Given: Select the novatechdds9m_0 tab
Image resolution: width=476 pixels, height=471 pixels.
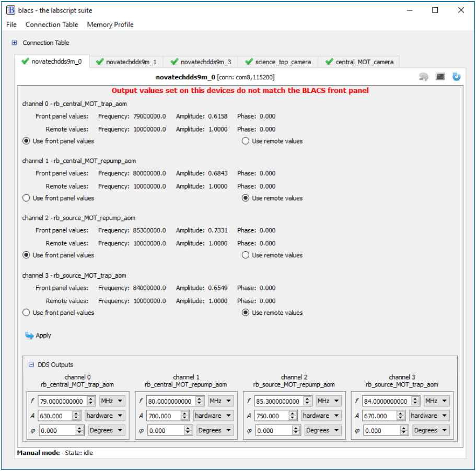Looking at the screenshot, I should (x=52, y=61).
